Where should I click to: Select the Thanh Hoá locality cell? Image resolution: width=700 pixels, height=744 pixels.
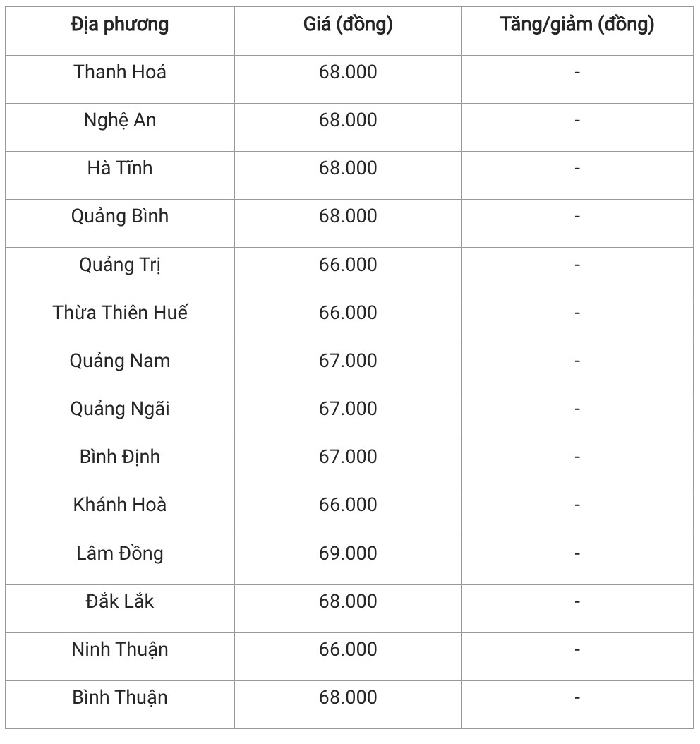click(x=120, y=72)
